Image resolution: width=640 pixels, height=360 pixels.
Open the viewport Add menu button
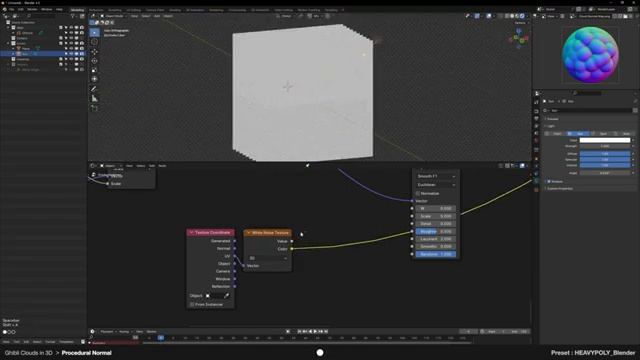pos(157,16)
